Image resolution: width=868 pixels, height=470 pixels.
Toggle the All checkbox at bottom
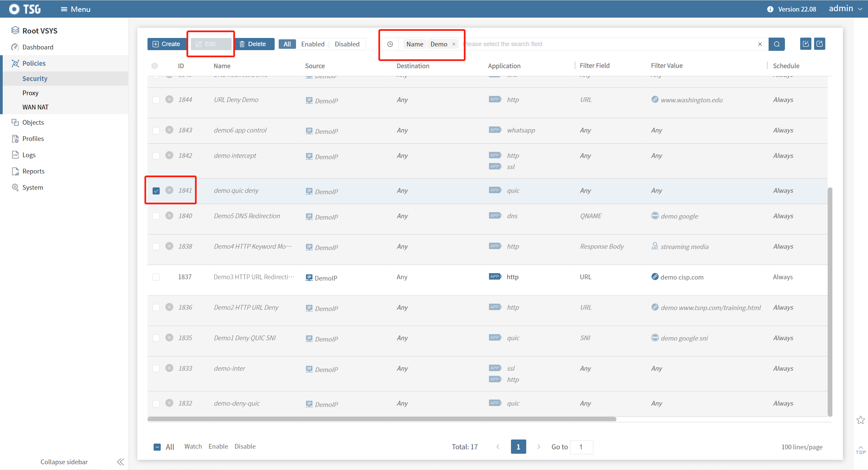pos(157,447)
